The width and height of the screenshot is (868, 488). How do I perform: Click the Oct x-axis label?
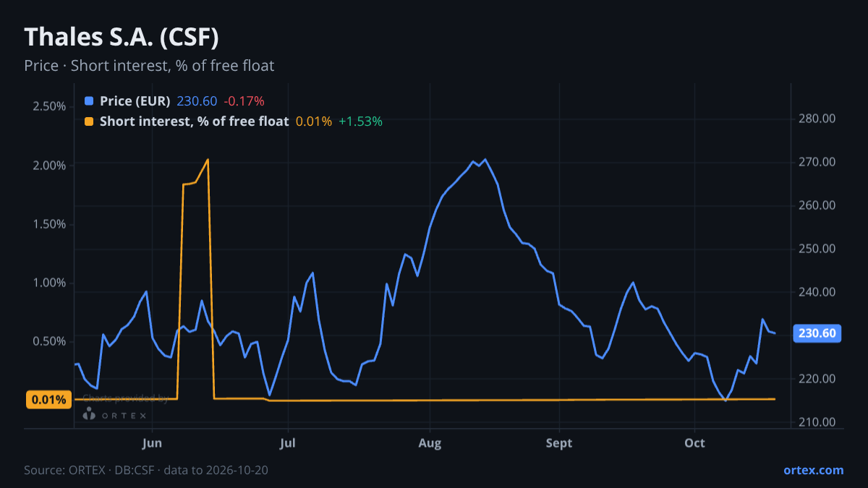click(x=694, y=442)
